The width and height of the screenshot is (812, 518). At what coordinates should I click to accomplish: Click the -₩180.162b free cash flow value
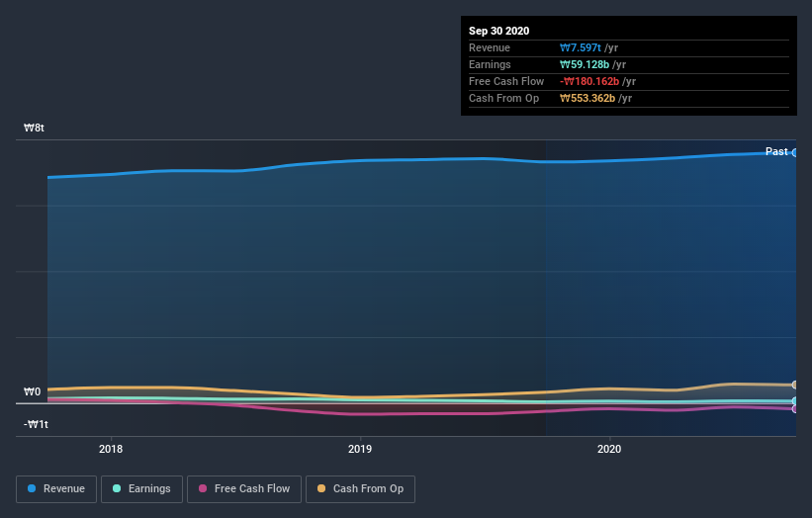point(589,81)
